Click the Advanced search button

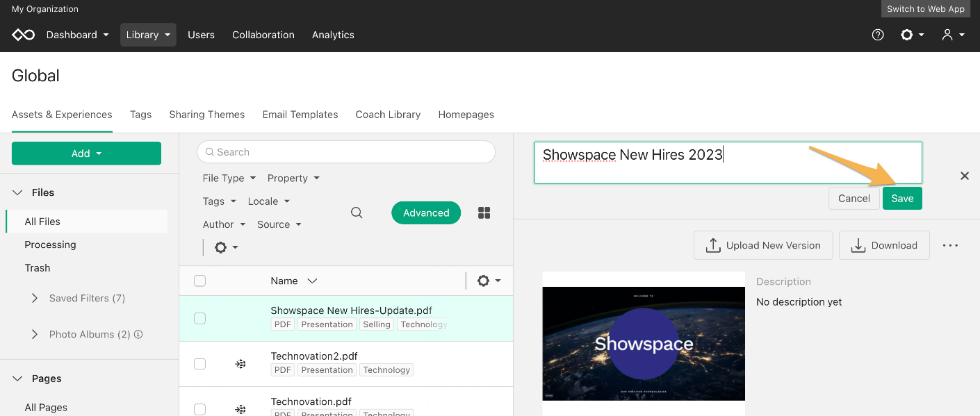(x=426, y=213)
